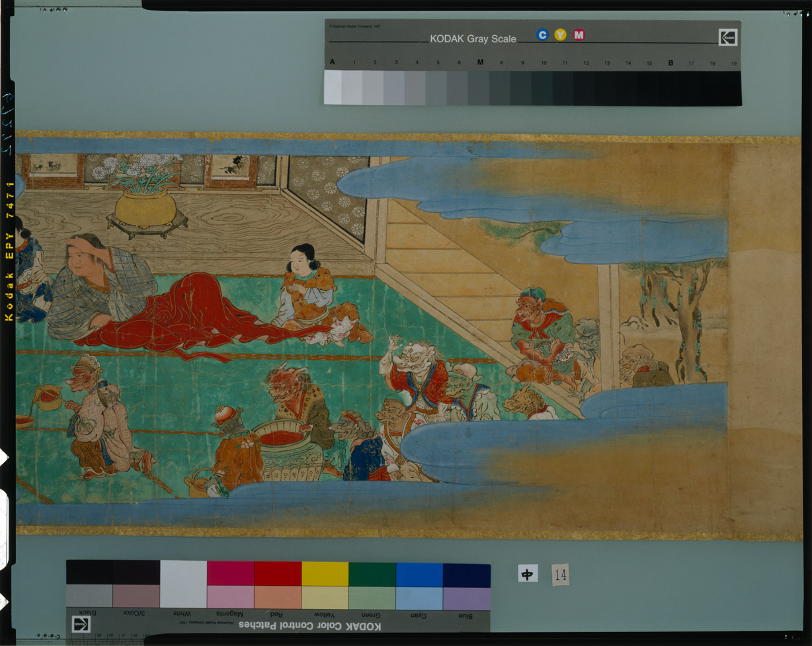Click the upside-down "Cyan" patch label
This screenshot has width=812, height=646.
click(x=419, y=616)
